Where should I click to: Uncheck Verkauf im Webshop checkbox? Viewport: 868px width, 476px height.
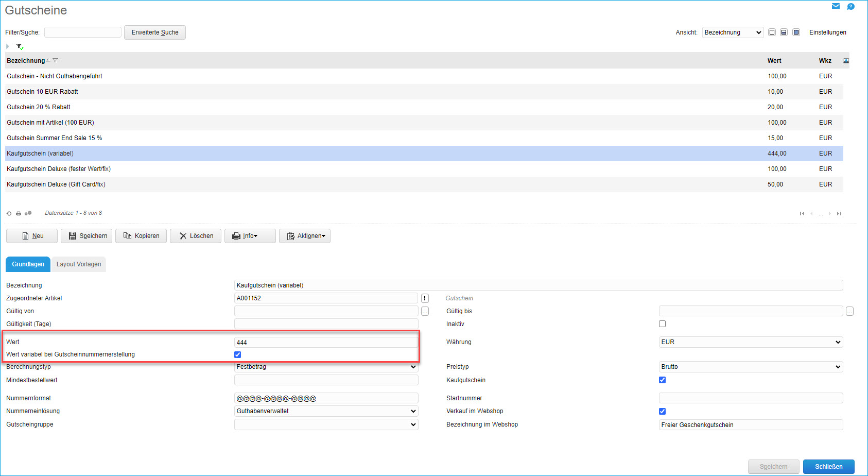click(662, 411)
